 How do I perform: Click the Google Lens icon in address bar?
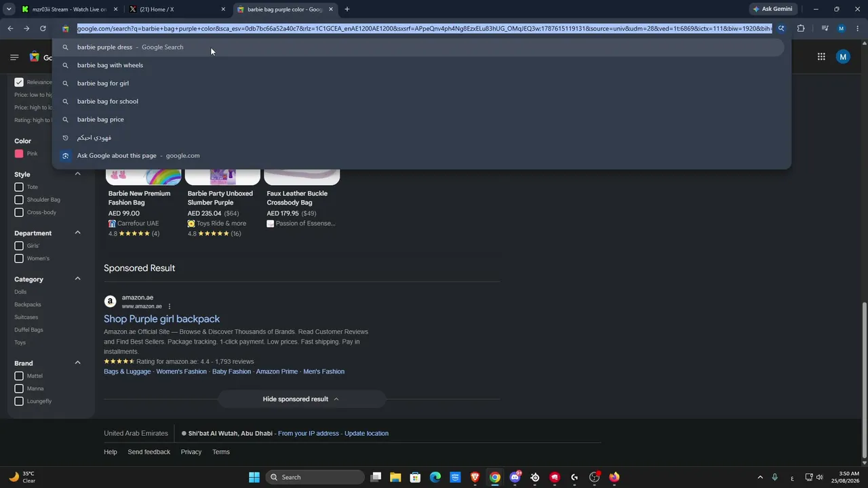click(781, 28)
